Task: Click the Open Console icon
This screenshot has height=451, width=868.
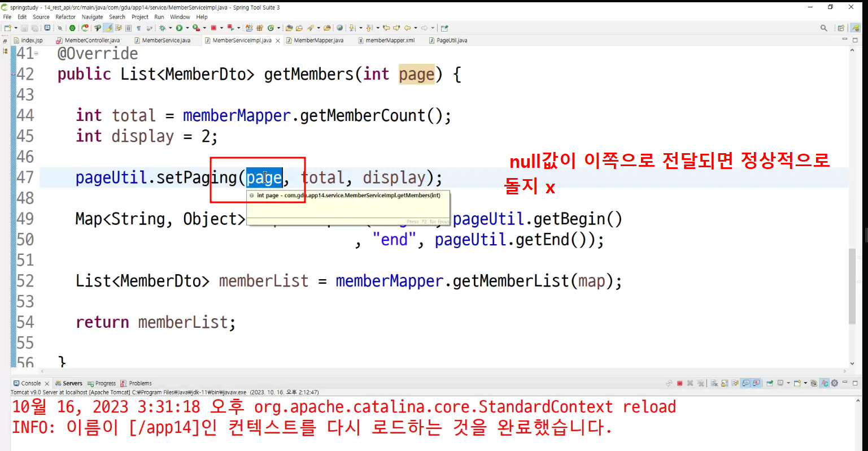Action: [797, 383]
